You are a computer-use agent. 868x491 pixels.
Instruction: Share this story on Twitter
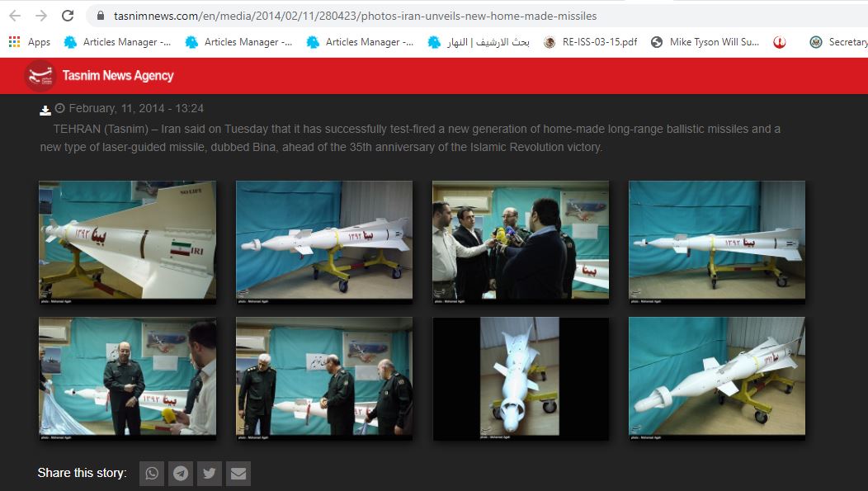tap(210, 473)
